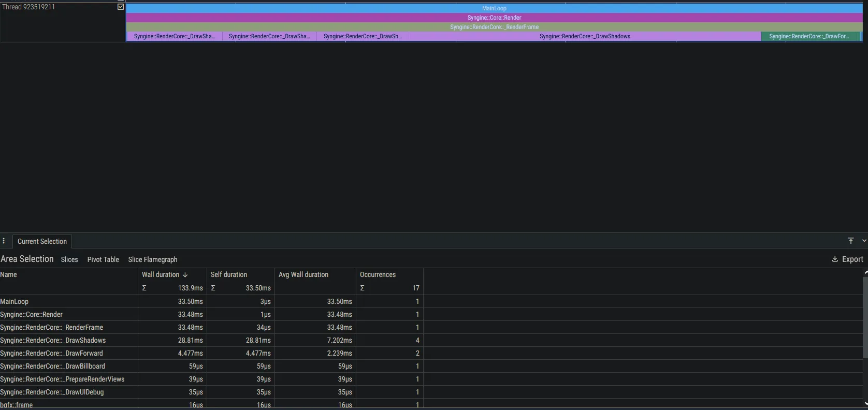Click the Thread 923519211 track label
868x410 pixels.
[28, 7]
